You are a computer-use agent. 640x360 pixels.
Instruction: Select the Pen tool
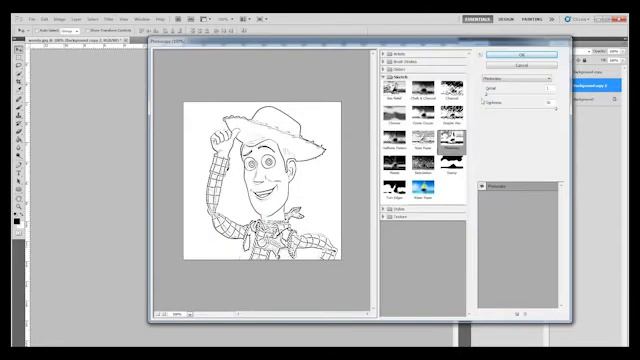(x=18, y=165)
